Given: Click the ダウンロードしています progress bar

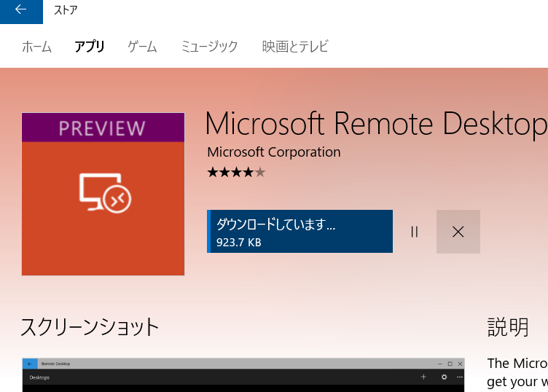Looking at the screenshot, I should pos(300,231).
